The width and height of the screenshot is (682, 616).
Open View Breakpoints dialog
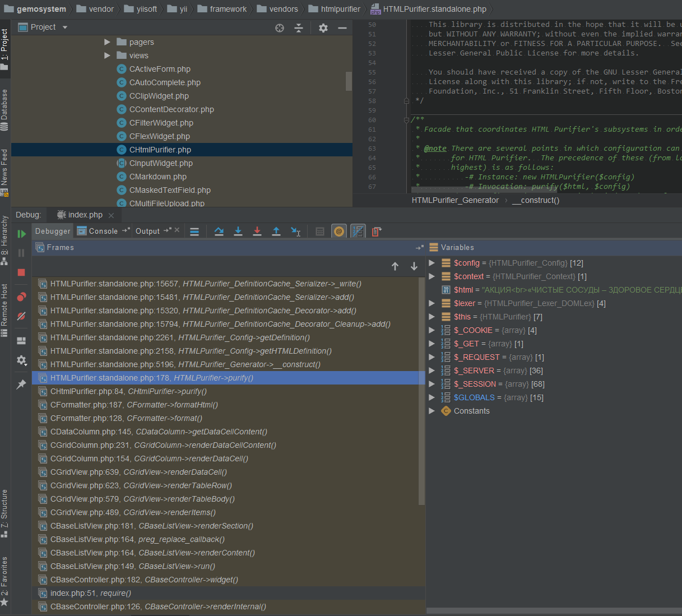(21, 297)
